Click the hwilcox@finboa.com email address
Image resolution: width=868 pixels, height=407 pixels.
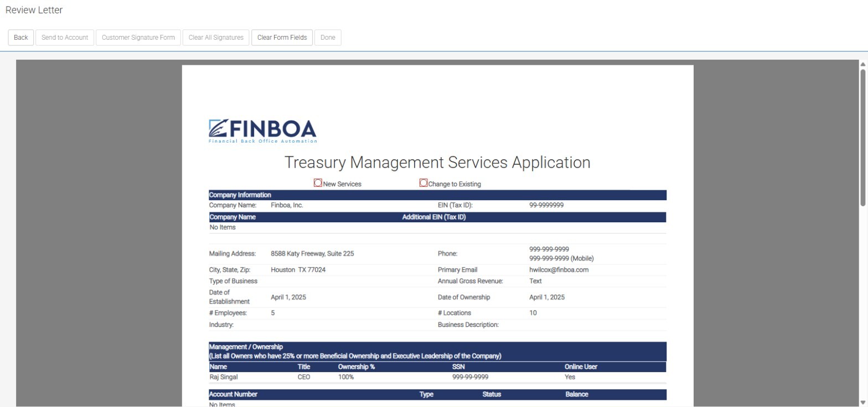pyautogui.click(x=559, y=270)
